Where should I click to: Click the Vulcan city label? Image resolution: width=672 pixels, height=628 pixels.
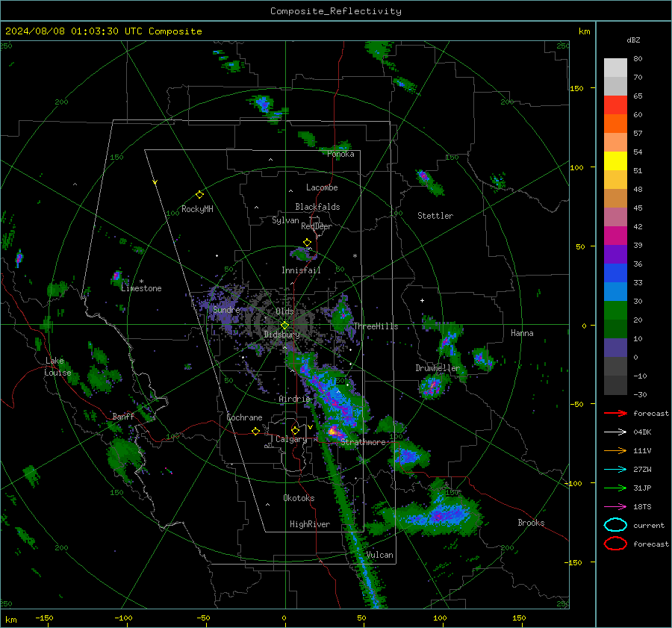pyautogui.click(x=379, y=555)
